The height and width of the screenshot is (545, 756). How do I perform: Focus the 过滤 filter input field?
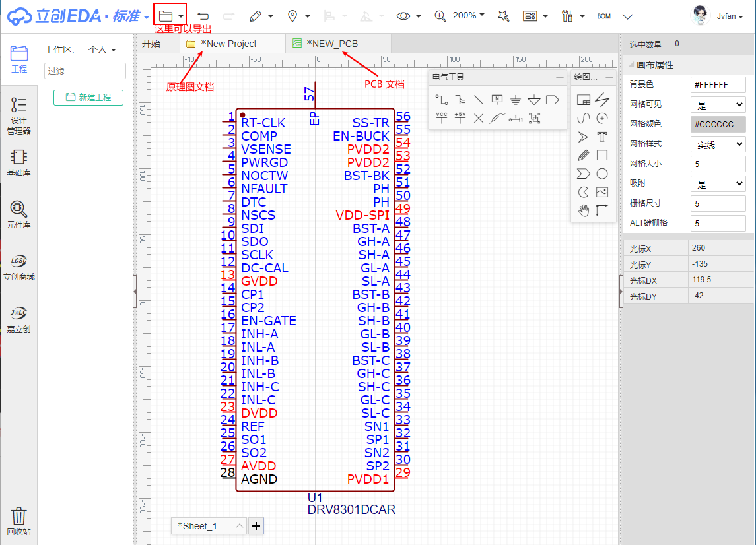click(85, 71)
